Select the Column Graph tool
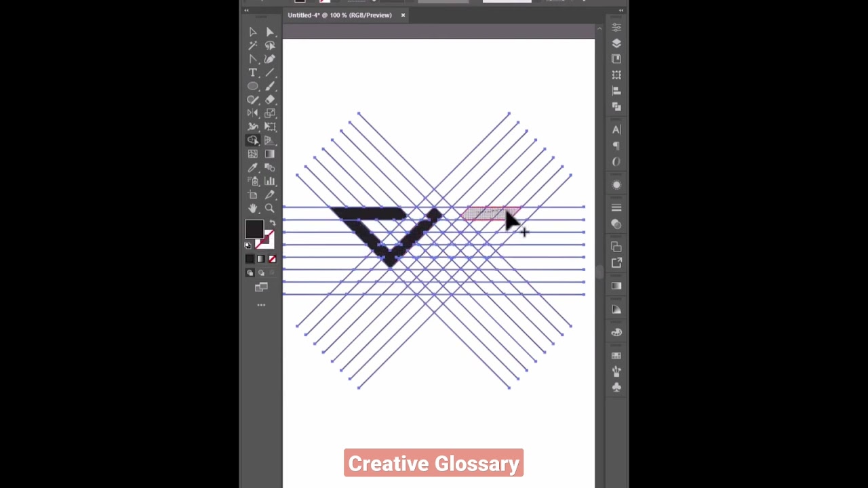The image size is (868, 488). [270, 181]
